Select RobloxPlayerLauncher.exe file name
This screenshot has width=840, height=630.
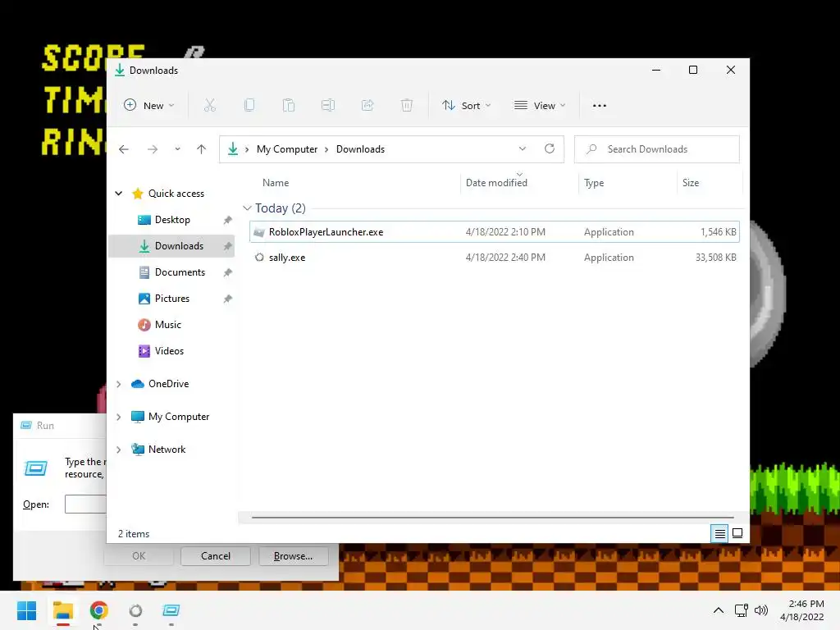click(x=326, y=232)
